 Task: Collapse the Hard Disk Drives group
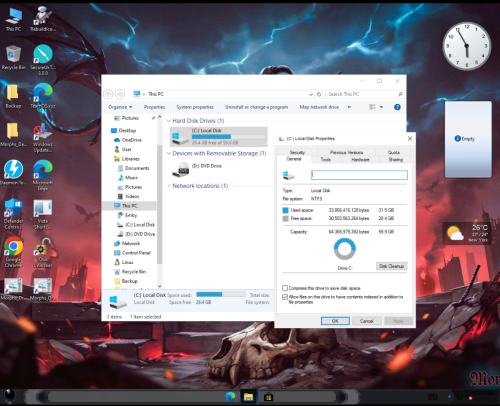pos(169,121)
